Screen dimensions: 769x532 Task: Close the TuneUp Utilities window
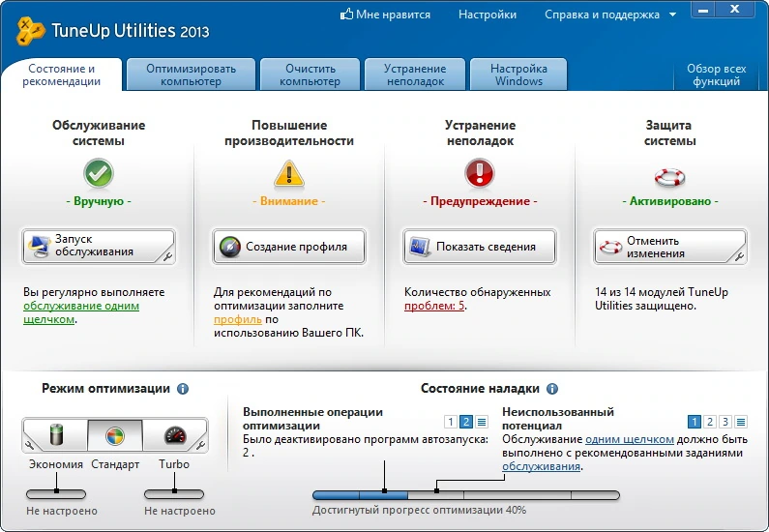pyautogui.click(x=735, y=10)
